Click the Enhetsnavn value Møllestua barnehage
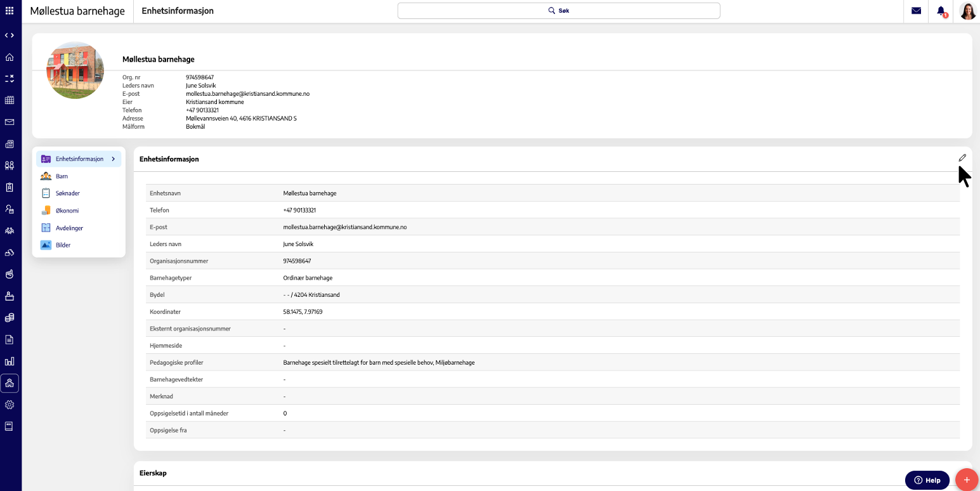Screen dimensions: 980x491 [x=310, y=193]
